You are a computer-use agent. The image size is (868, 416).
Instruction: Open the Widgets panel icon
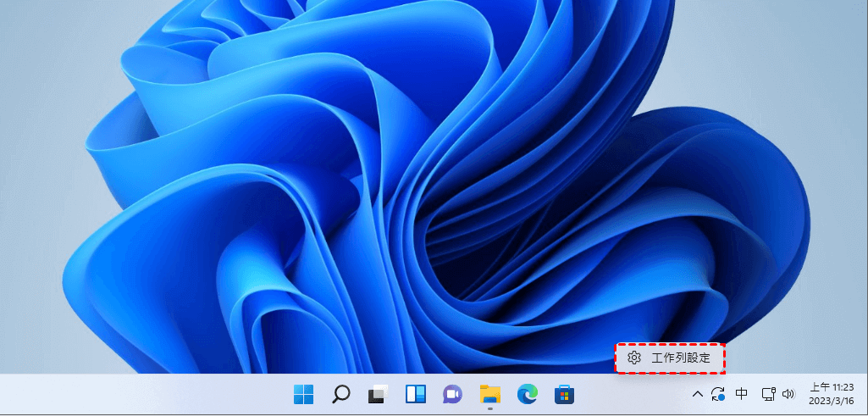tap(415, 394)
